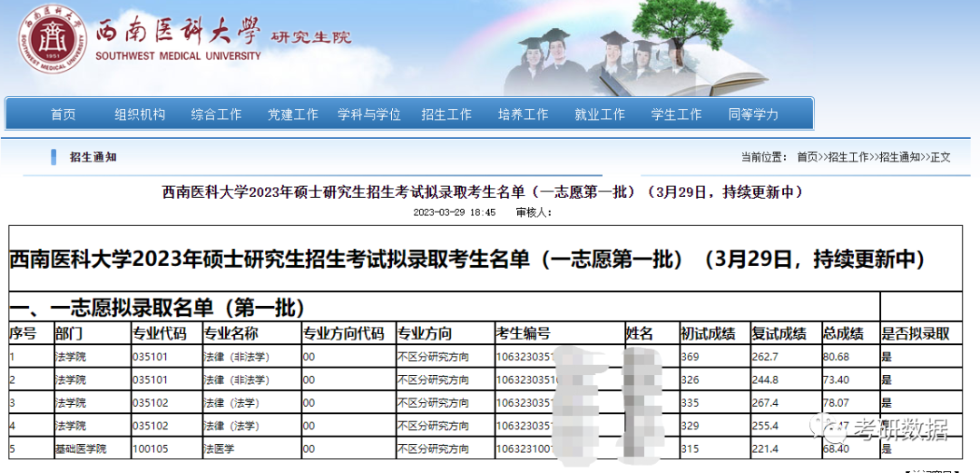Viewport: 980px width, 473px height.
Task: Click the 初试成绩 column header
Action: point(708,333)
